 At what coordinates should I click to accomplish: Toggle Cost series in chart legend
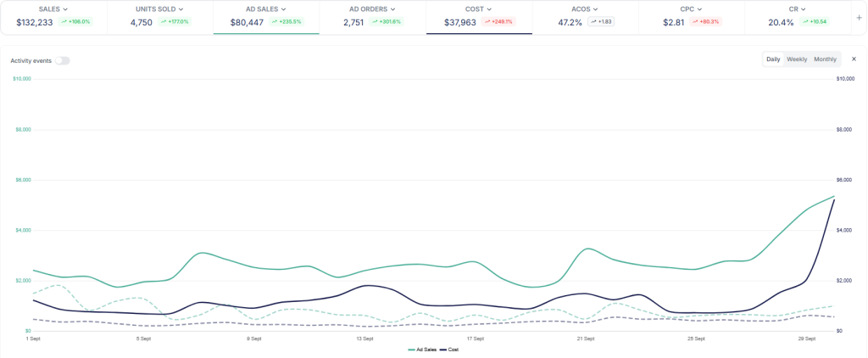452,350
